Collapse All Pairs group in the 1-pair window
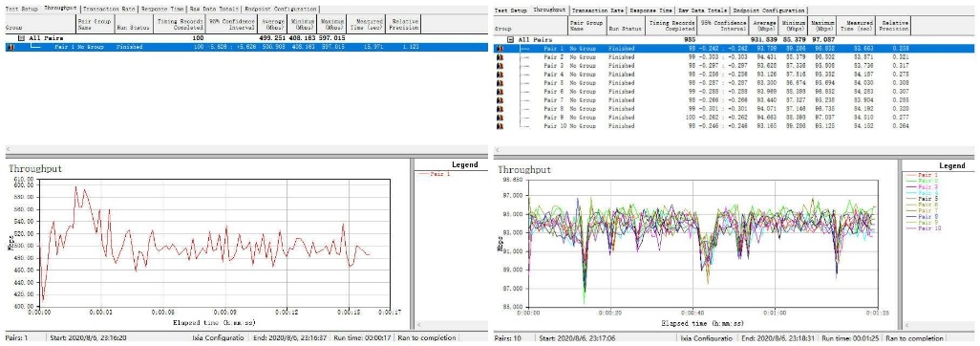The height and width of the screenshot is (346, 980). [x=21, y=38]
